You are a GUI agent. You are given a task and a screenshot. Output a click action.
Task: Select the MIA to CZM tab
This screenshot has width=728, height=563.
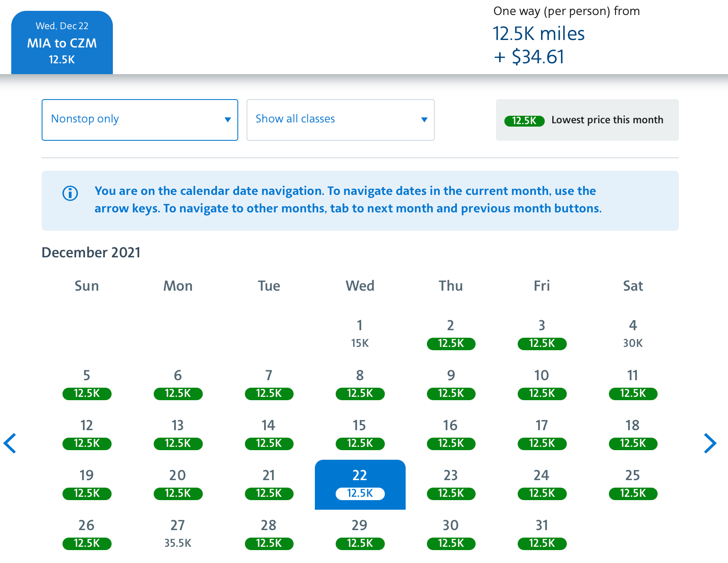tap(62, 43)
